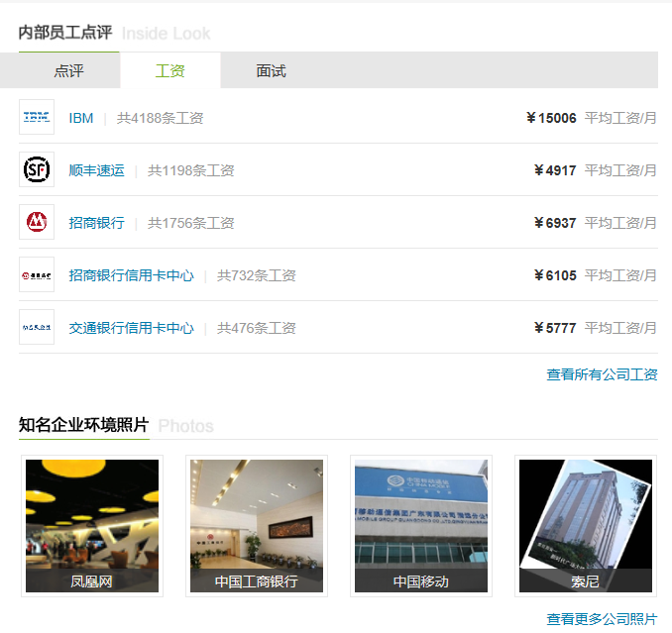This screenshot has height=633, width=672.
Task: Click the text 共4188条工资
Action: click(160, 118)
